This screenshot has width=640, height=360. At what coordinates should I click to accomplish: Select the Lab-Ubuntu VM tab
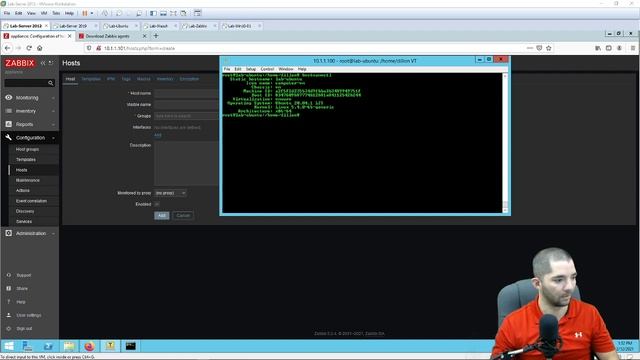coord(118,26)
